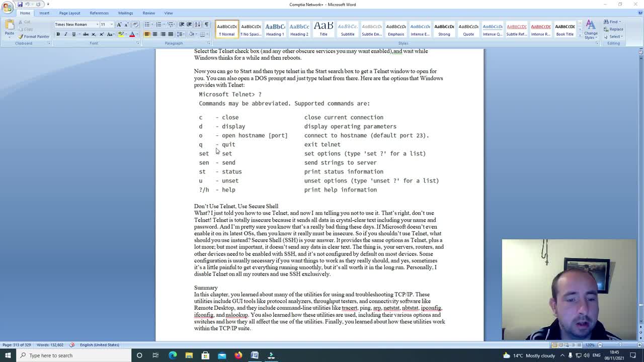
Task: Click Format Painter in the Clipboard group
Action: pos(34,37)
